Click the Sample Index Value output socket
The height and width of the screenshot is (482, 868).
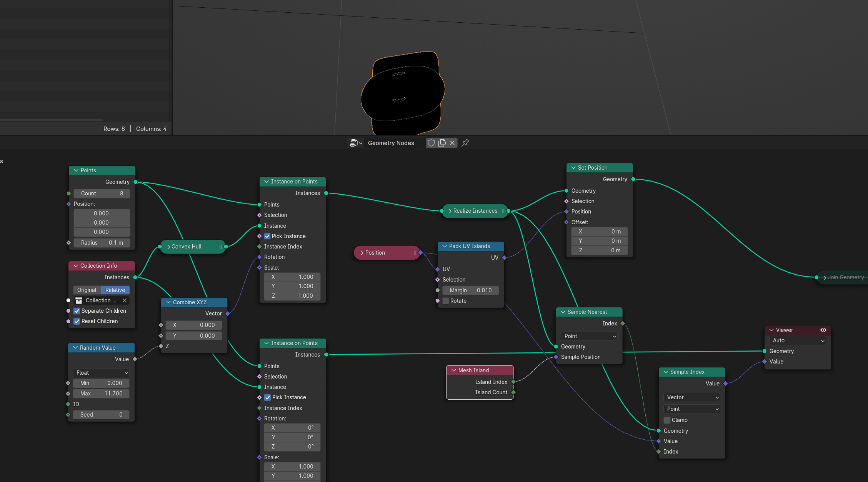pyautogui.click(x=725, y=384)
